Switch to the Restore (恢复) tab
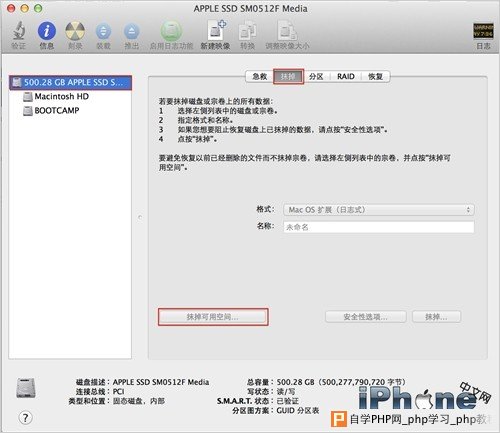This screenshot has width=500, height=433. click(x=375, y=77)
